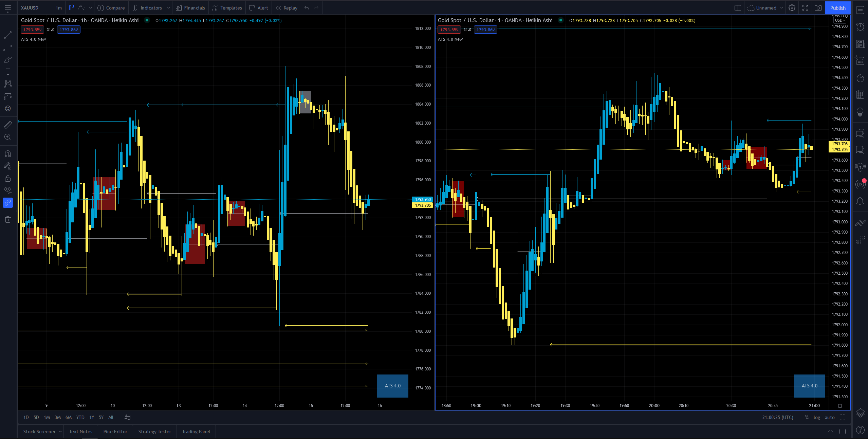Toggle the log scale option
The width and height of the screenshot is (868, 439).
pyautogui.click(x=817, y=417)
